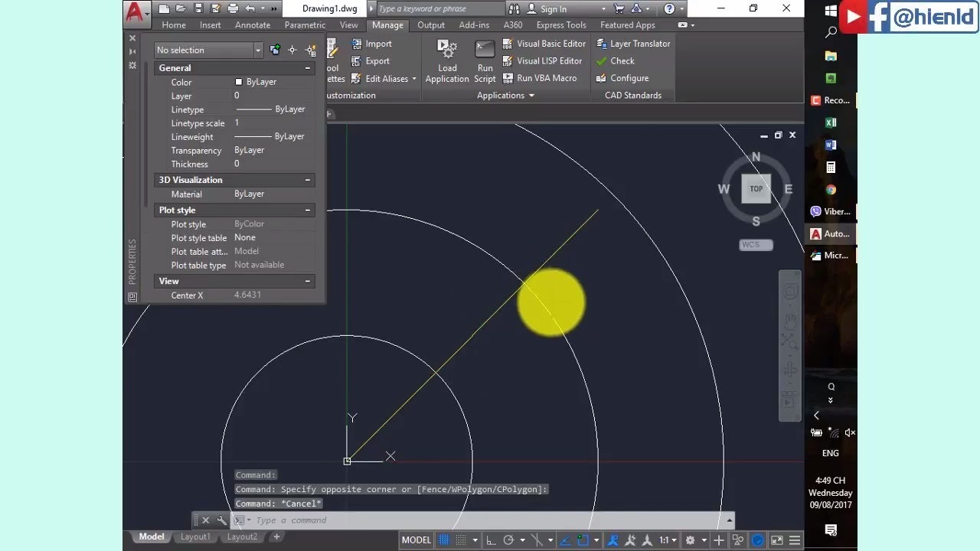The image size is (980, 551).
Task: Toggle snap mode in status bar
Action: tap(462, 540)
